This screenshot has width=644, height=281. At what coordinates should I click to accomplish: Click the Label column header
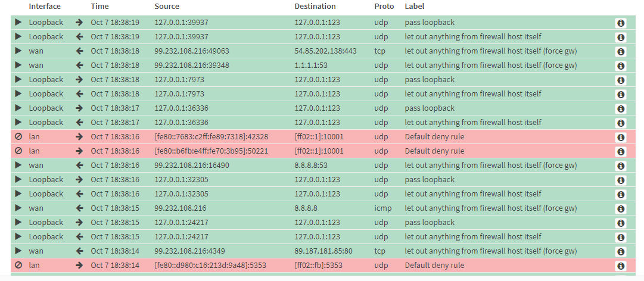(x=415, y=6)
